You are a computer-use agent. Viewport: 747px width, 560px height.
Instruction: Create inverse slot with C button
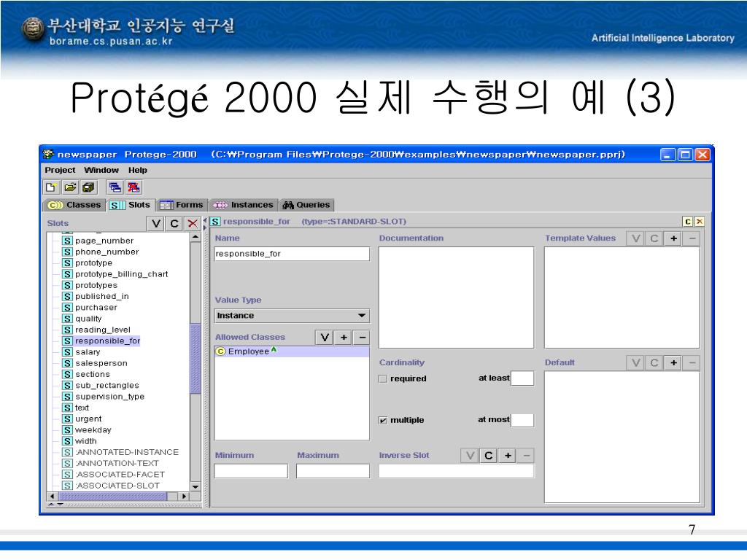point(488,456)
